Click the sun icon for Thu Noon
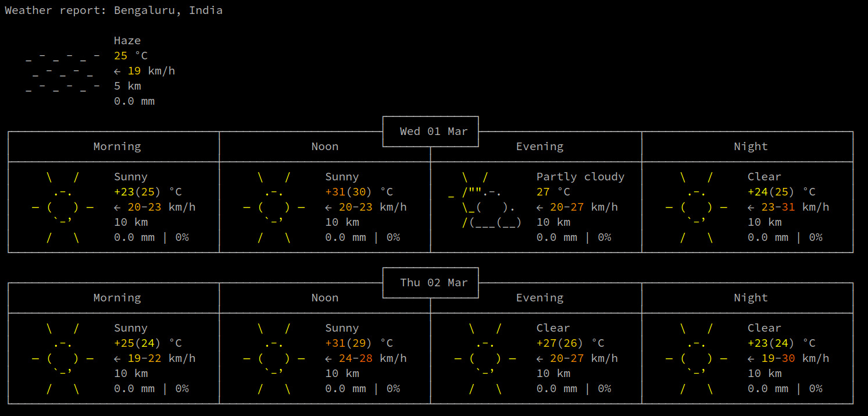The height and width of the screenshot is (416, 868). [x=274, y=358]
